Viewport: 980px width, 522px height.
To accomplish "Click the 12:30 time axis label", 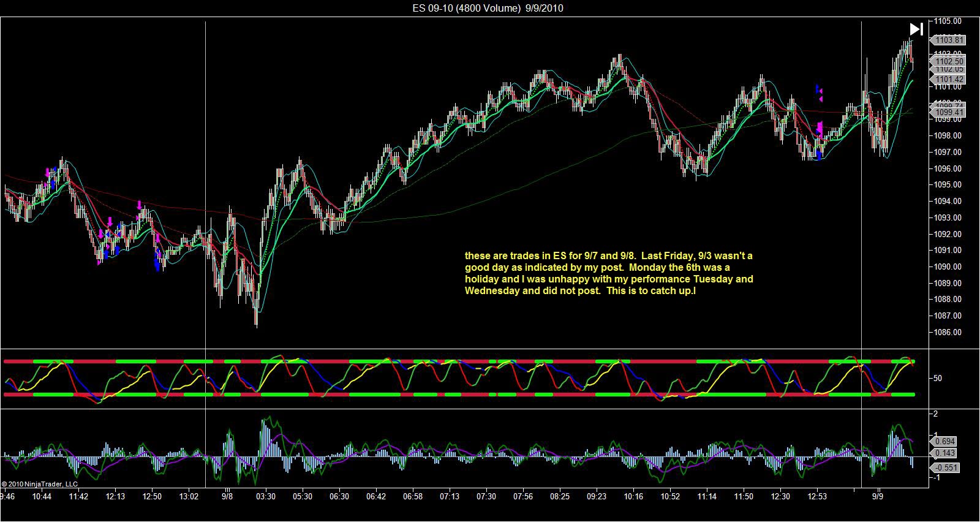I will pos(780,496).
